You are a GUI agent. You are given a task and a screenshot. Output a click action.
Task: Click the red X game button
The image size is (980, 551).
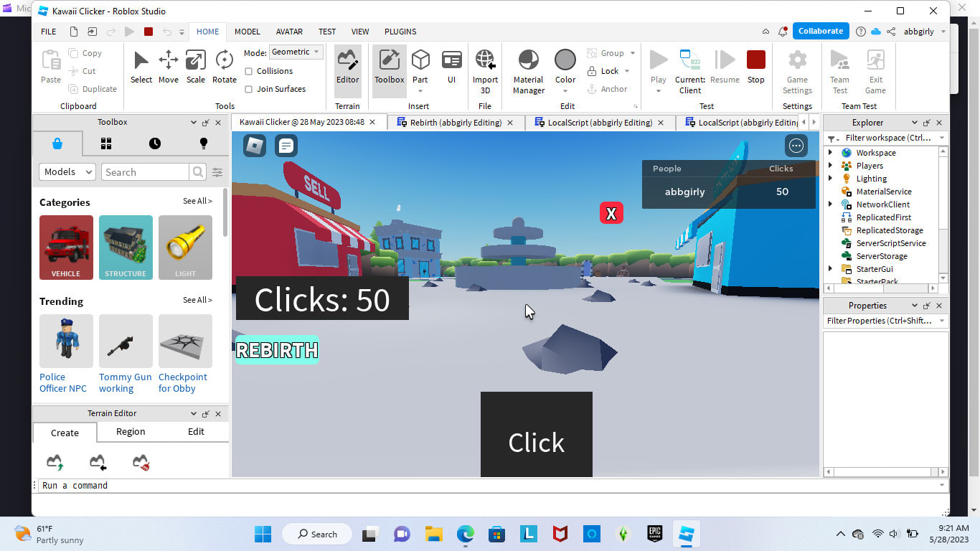pyautogui.click(x=611, y=213)
